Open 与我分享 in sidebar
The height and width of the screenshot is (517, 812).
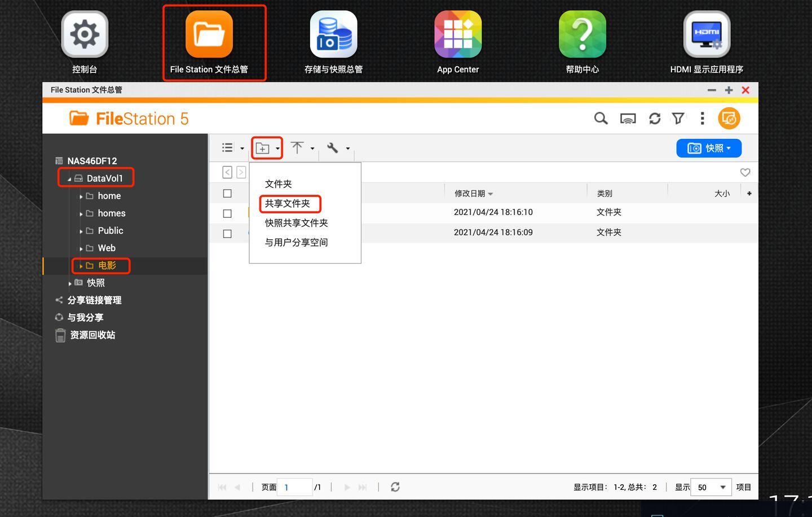[x=86, y=318]
